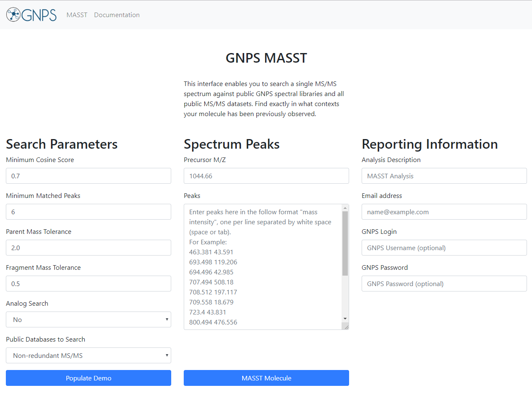Click the Precursor M/Z input box
Image resolution: width=532 pixels, height=408 pixels.
click(x=266, y=176)
